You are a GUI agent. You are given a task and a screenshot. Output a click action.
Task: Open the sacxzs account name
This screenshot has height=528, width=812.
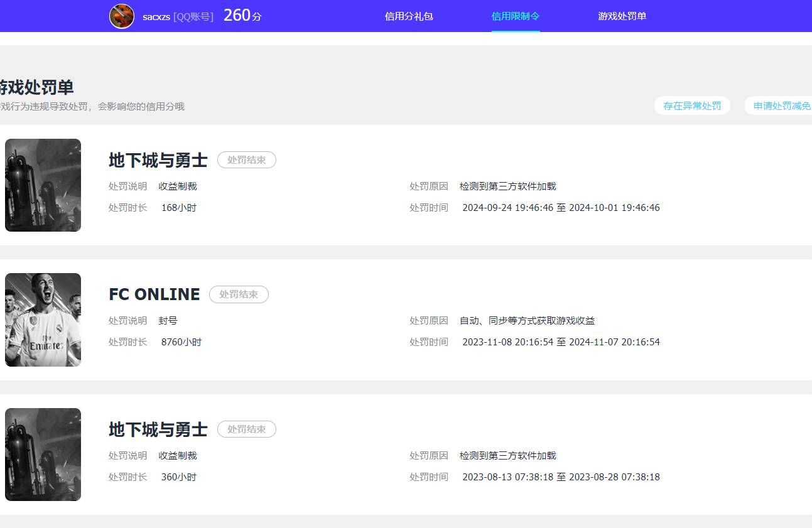click(156, 16)
